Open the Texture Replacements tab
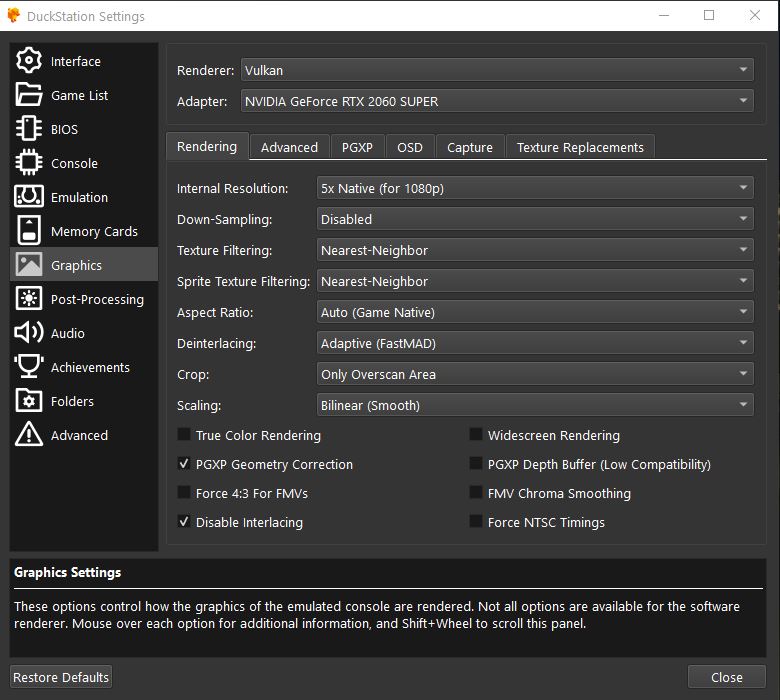780x700 pixels. (580, 147)
